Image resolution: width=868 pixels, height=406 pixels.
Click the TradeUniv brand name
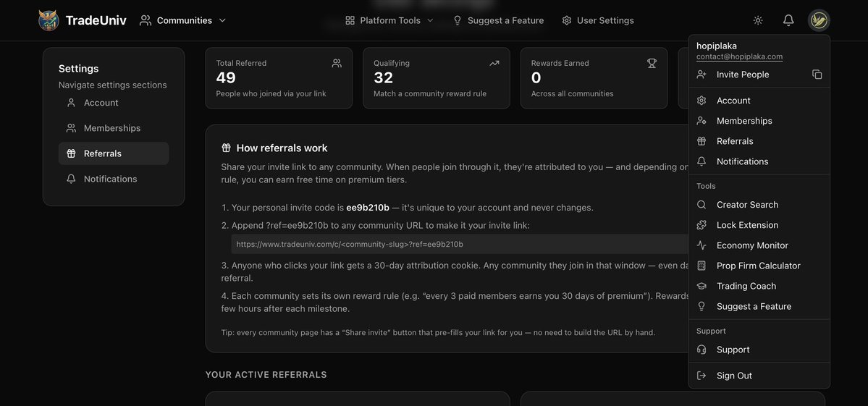(96, 20)
